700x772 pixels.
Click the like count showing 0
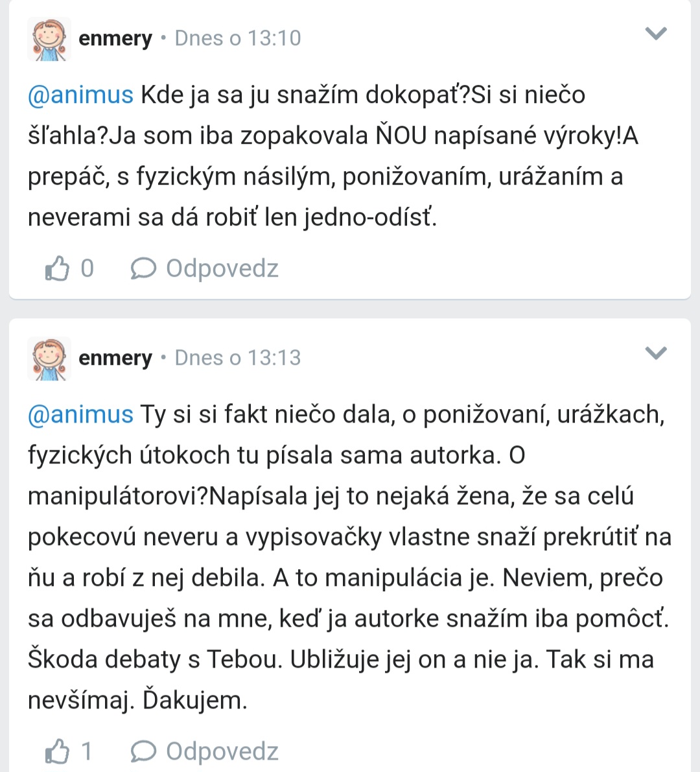click(x=87, y=268)
